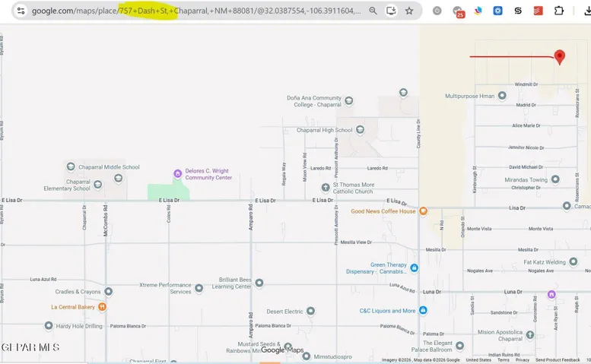This screenshot has width=591, height=364.
Task: Click the install app icon in address bar
Action: pyautogui.click(x=391, y=11)
